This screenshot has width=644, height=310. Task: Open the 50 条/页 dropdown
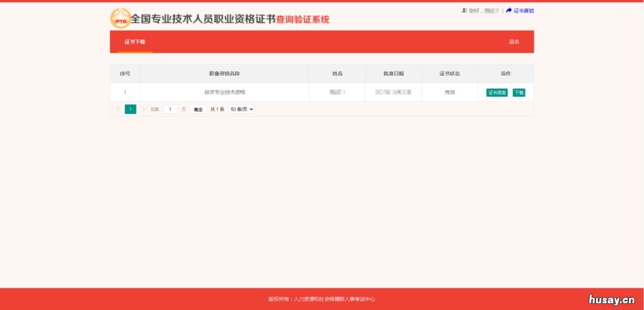coord(242,109)
